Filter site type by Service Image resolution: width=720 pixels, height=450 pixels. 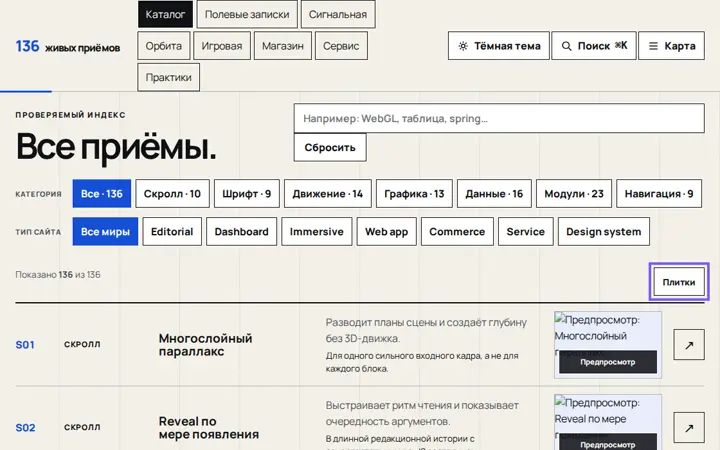tap(525, 231)
